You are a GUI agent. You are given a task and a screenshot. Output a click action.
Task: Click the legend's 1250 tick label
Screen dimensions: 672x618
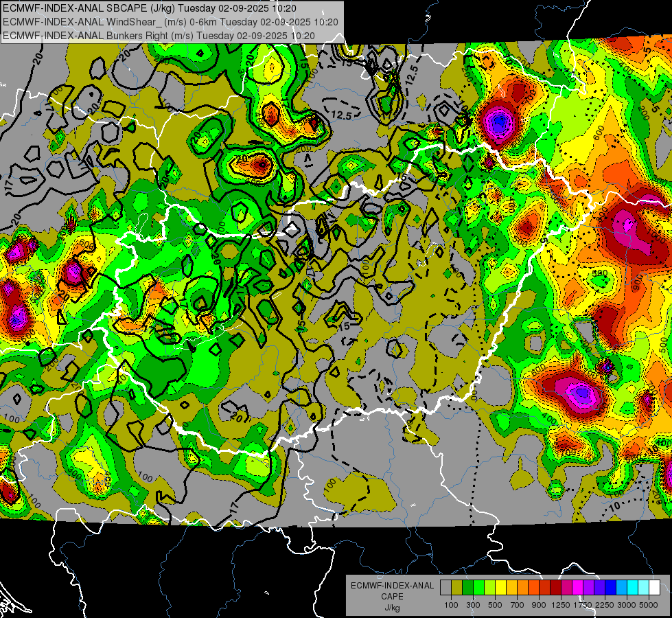click(561, 605)
